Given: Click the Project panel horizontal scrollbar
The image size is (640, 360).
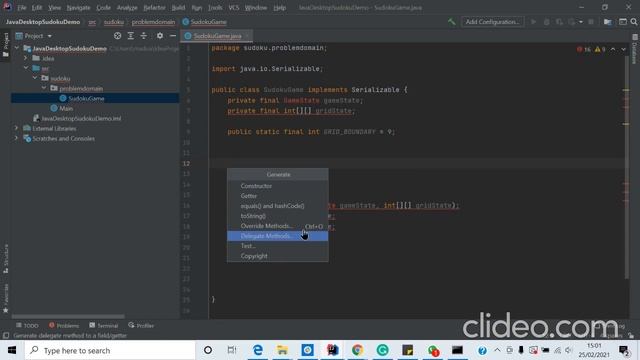Looking at the screenshot, I should click(x=68, y=316).
